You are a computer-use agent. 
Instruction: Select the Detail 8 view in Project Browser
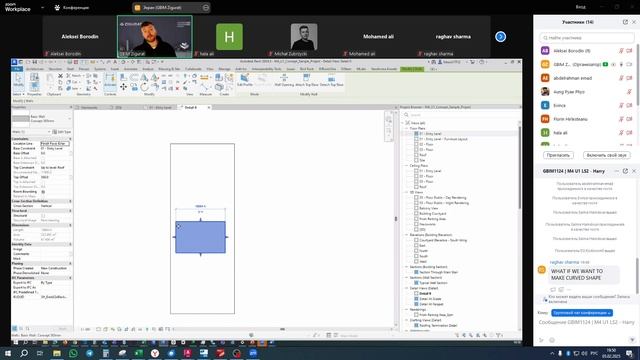[x=425, y=293]
